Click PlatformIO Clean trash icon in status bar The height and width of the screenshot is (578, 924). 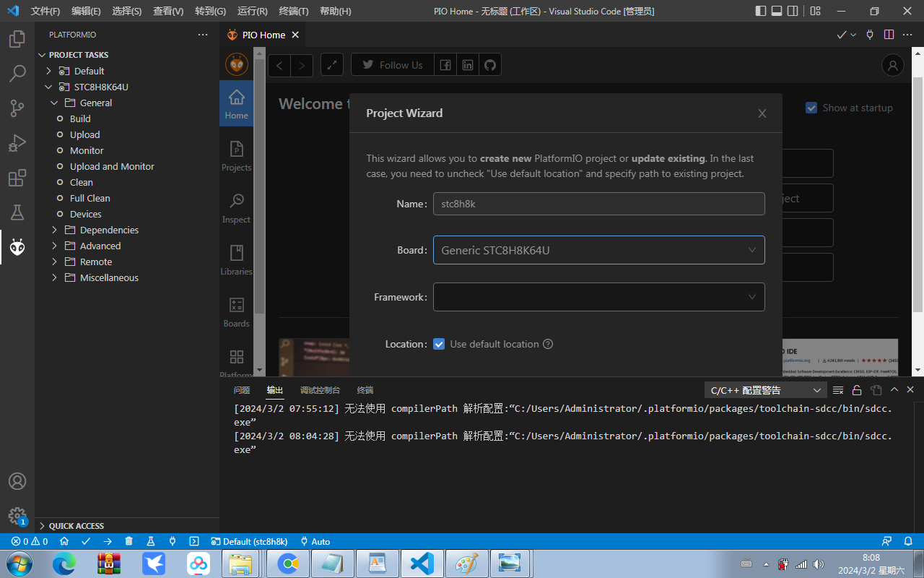coord(128,541)
